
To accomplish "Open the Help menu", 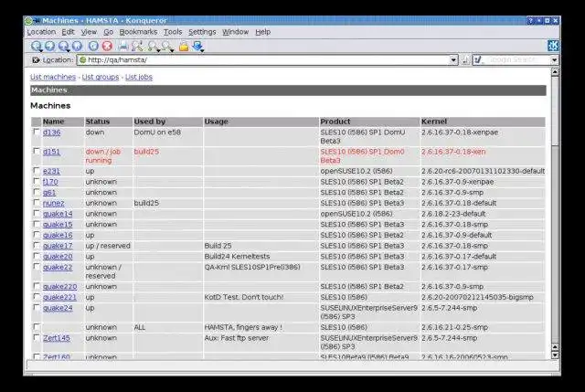I will tap(262, 32).
